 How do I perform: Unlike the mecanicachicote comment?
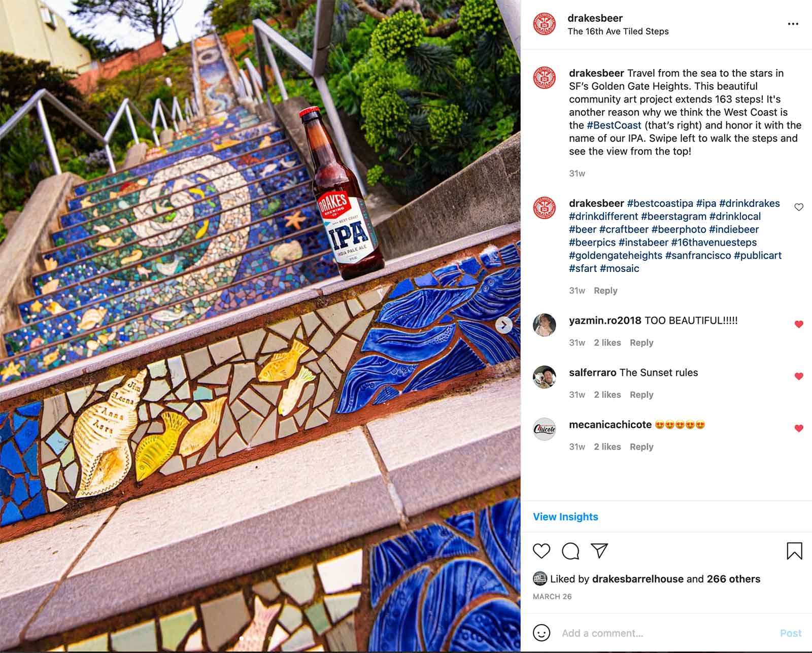799,428
